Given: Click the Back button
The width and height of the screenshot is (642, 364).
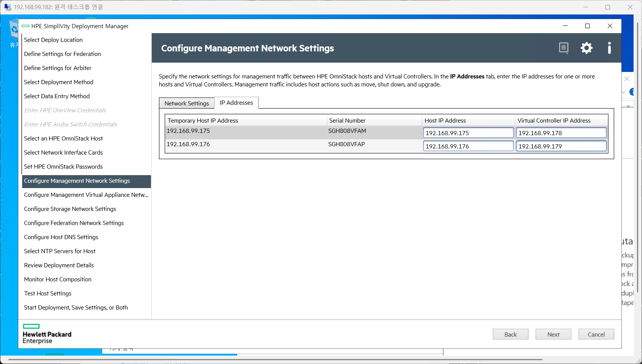Looking at the screenshot, I should [510, 334].
